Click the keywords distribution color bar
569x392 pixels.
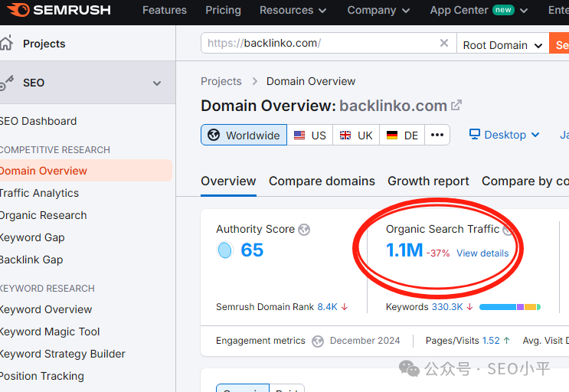coord(510,307)
